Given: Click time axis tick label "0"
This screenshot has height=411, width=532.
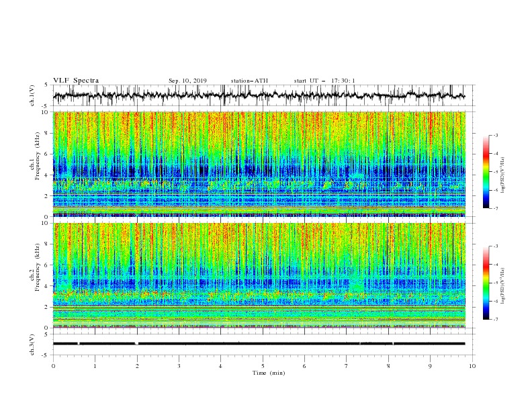Looking at the screenshot, I should 53,366.
